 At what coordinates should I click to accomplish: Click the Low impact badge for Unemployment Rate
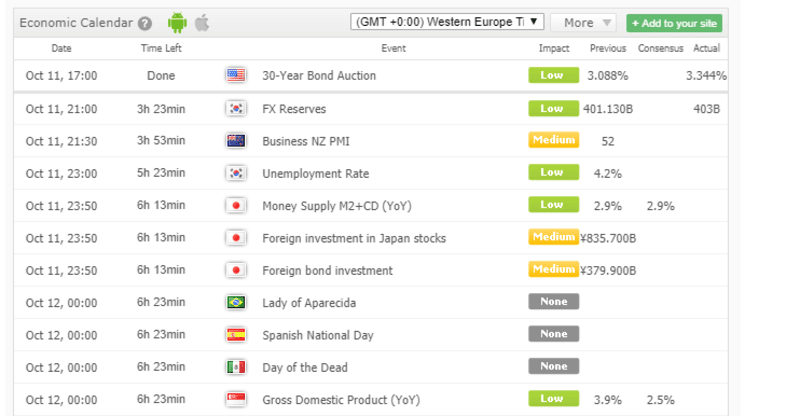(x=554, y=172)
